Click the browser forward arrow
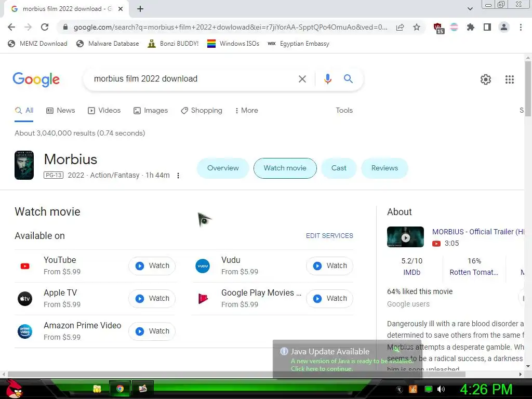 click(28, 27)
